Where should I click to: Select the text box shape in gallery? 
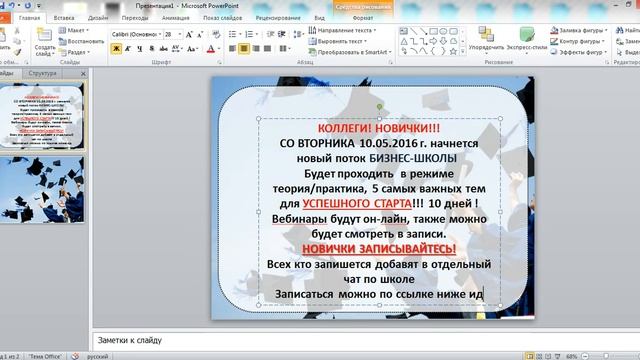coord(404,31)
